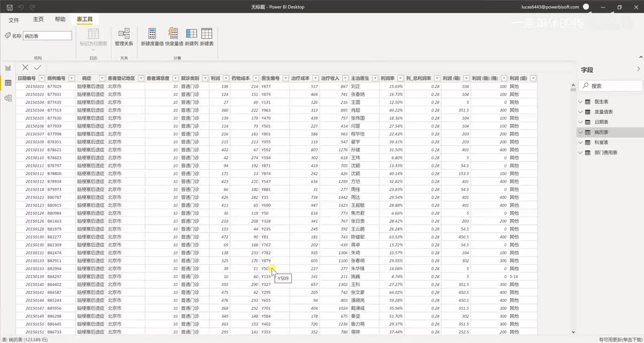Open the 文件 (File) menu

coord(14,20)
